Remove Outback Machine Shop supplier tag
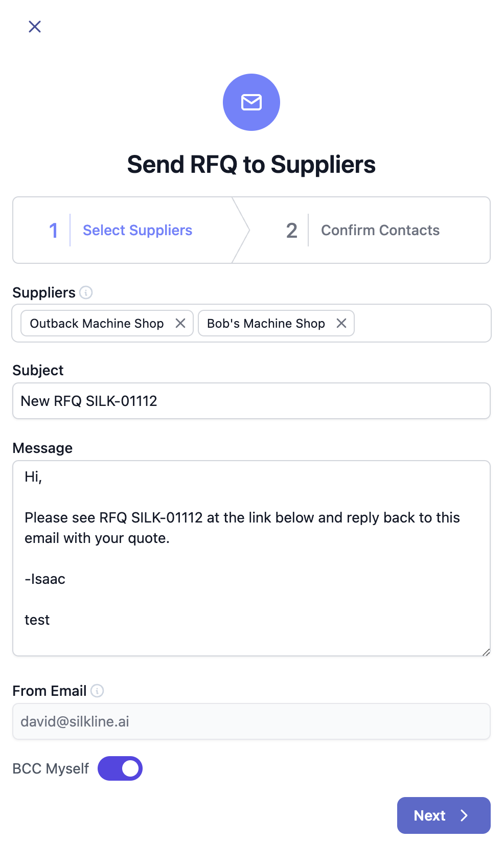 point(180,323)
